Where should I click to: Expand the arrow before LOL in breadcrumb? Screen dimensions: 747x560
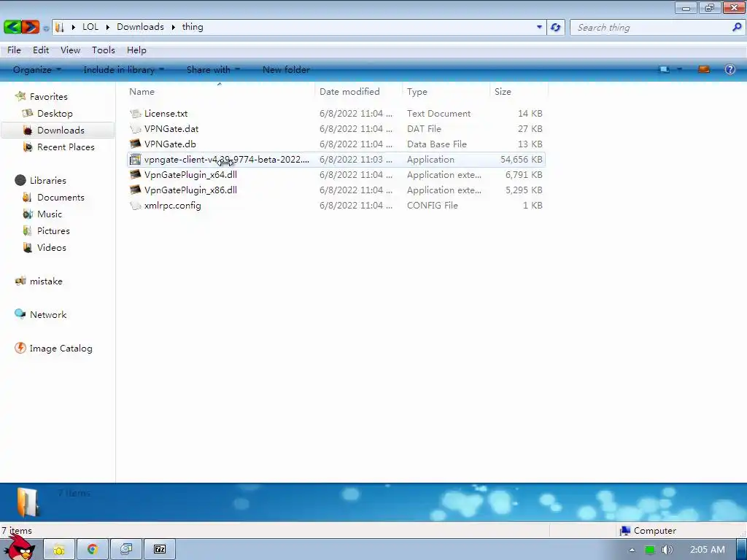point(74,27)
